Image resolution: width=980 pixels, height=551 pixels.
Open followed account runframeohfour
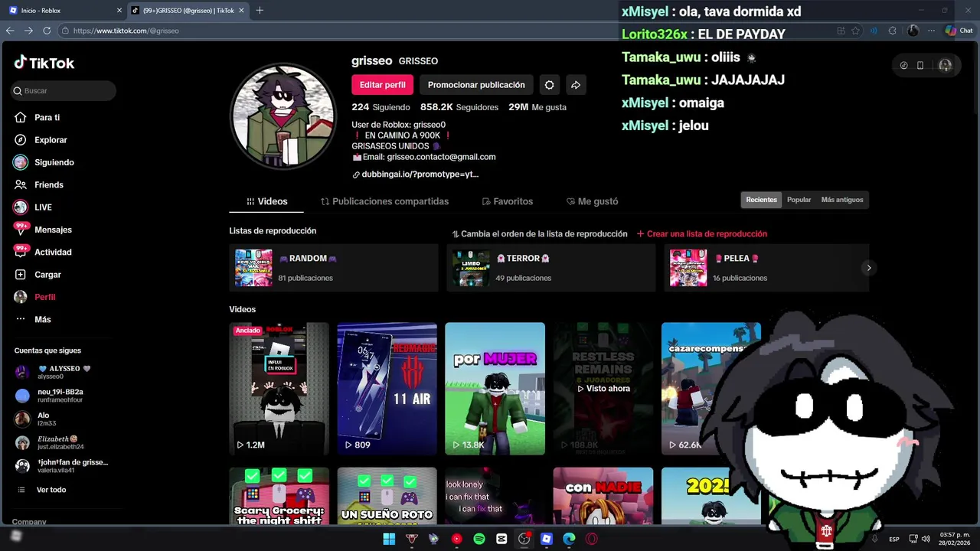point(50,396)
